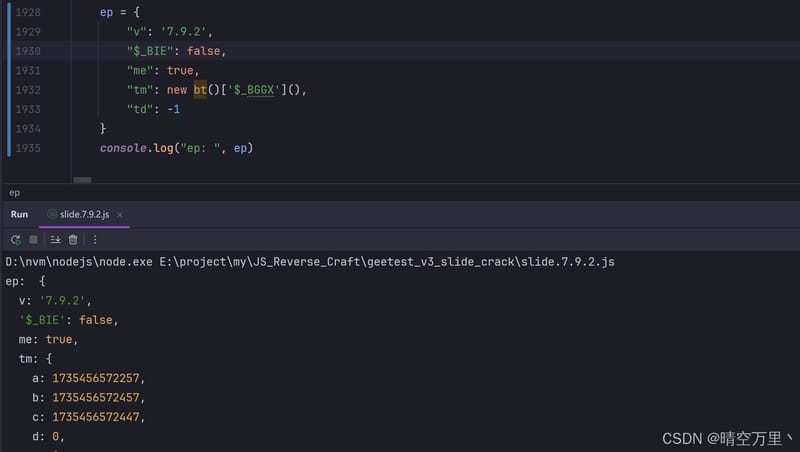Rerun the slide.7.9.2.js script
The height and width of the screenshot is (452, 800).
pos(15,240)
